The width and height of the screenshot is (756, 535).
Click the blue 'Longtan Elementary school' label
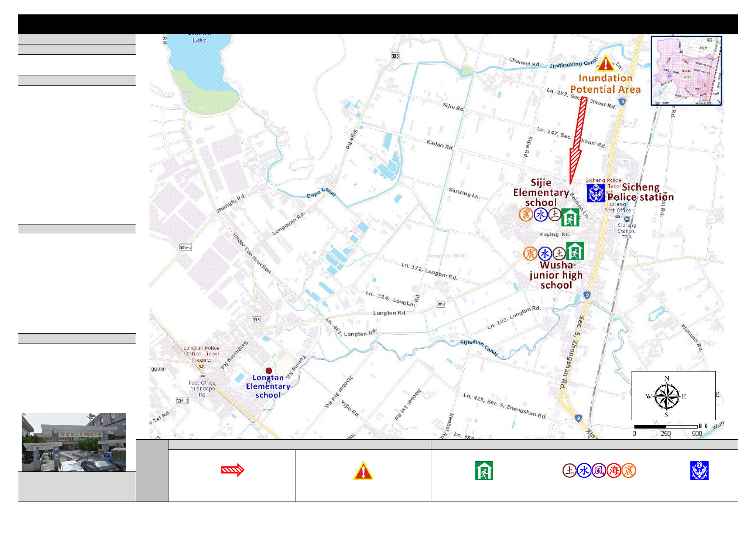click(268, 386)
